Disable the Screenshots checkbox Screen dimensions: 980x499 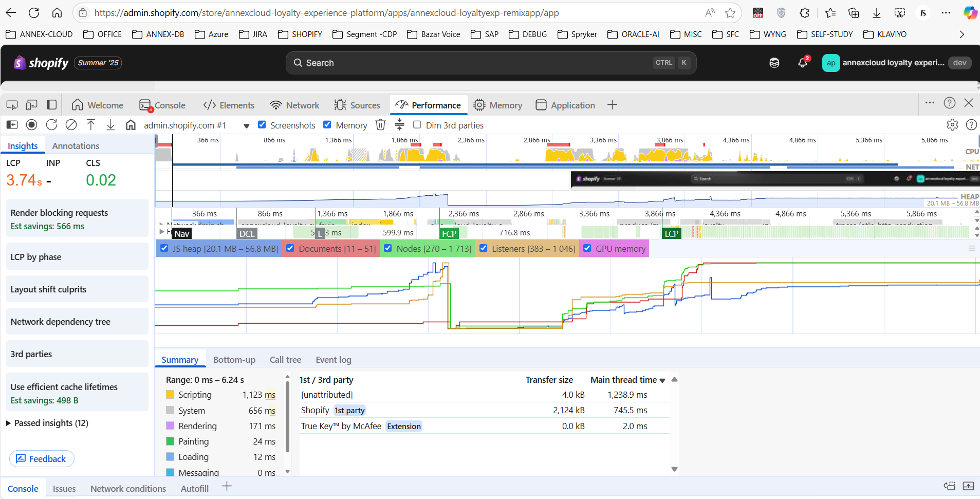[x=262, y=125]
